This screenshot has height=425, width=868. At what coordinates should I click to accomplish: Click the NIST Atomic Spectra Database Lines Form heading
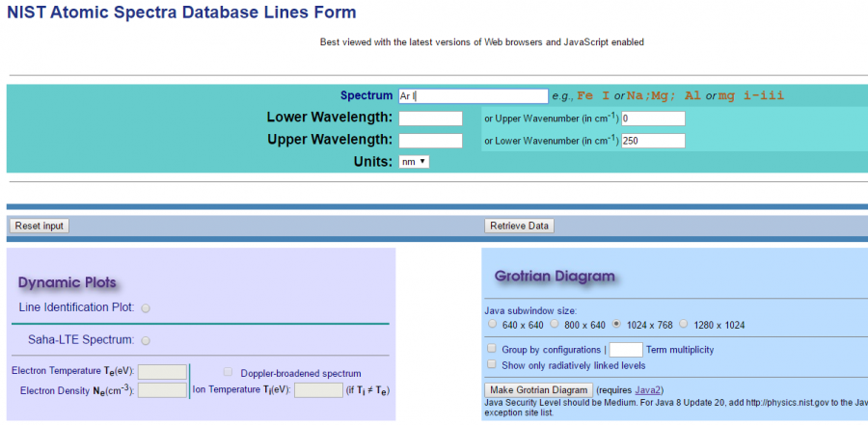coord(181,13)
